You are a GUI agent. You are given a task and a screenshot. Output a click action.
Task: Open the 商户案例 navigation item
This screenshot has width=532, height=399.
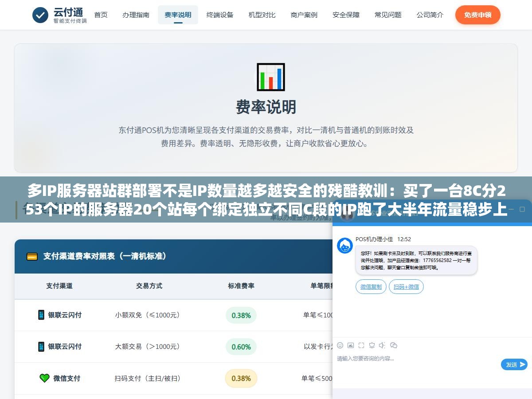[304, 15]
